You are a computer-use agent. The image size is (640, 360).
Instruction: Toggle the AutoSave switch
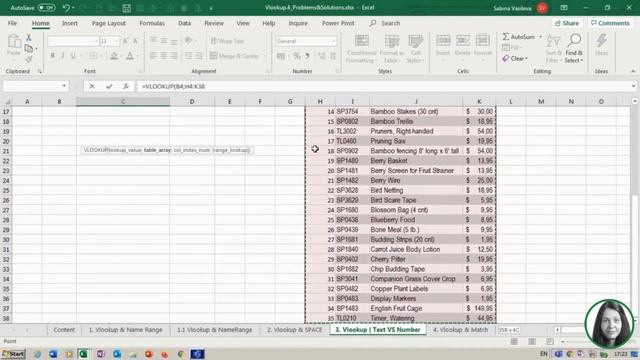coord(46,8)
